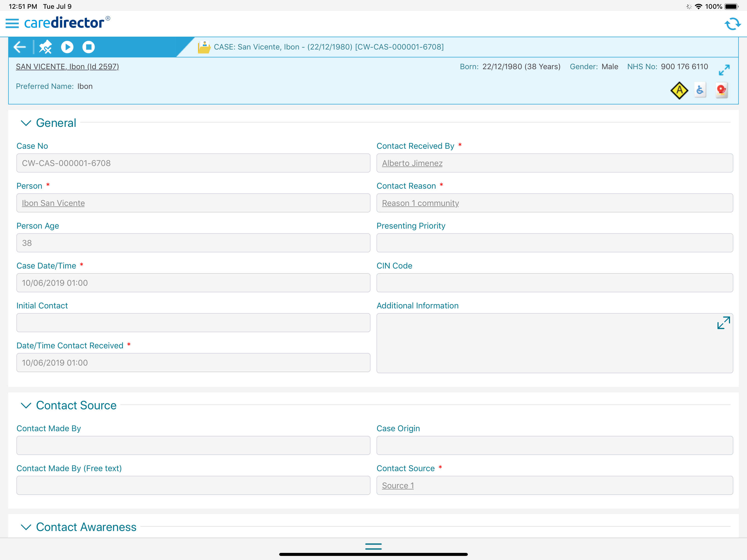Click the NHS No 900 176 6110 value
The width and height of the screenshot is (747, 560).
[684, 66]
